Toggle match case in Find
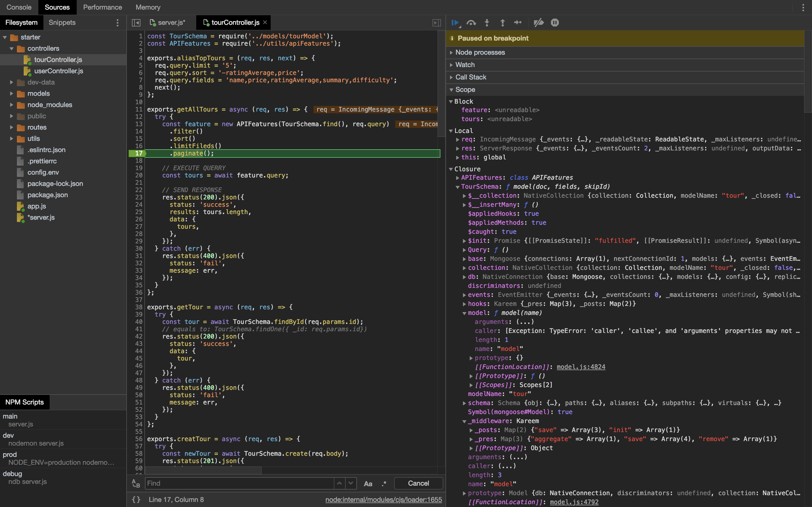This screenshot has width=812, height=507. coord(368,483)
